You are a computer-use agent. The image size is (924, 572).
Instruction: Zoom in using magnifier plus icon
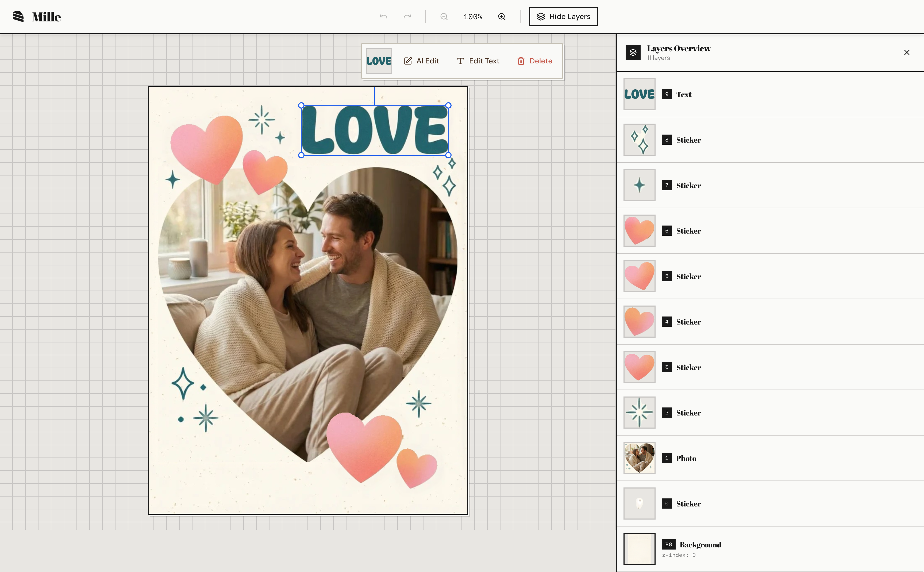[502, 17]
